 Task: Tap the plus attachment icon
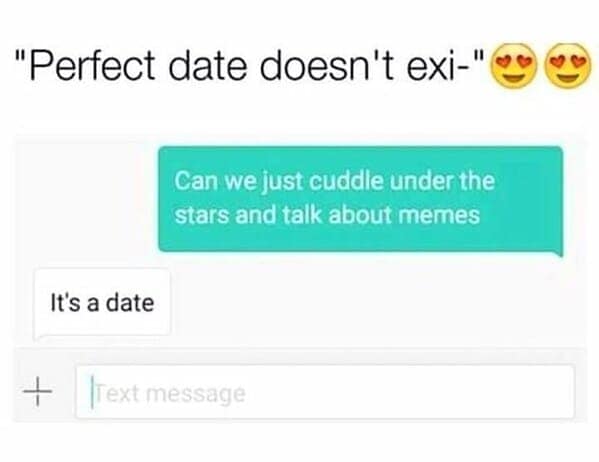pyautogui.click(x=37, y=391)
